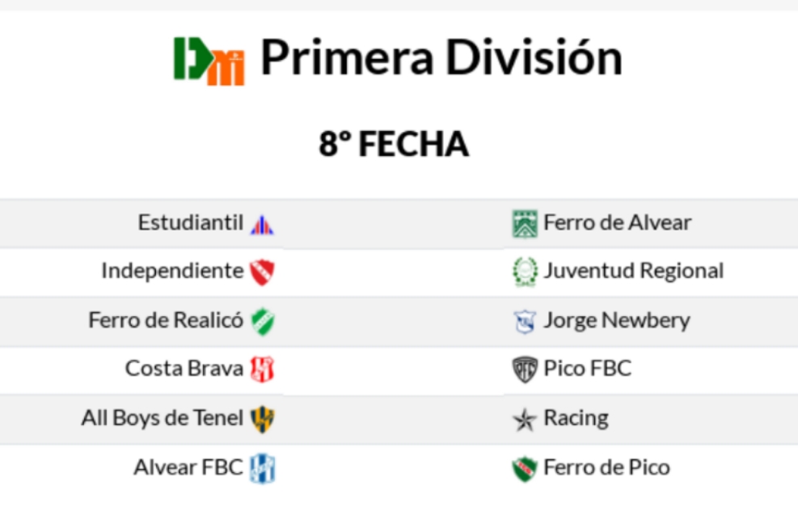This screenshot has height=532, width=798.
Task: Open the Ferro de Pico team name
Action: [x=606, y=467]
